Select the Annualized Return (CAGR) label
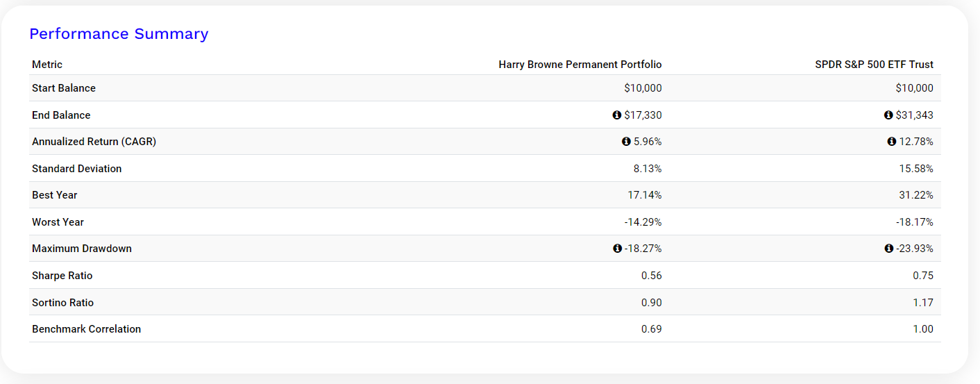Screen dimensions: 980x384 pyautogui.click(x=94, y=142)
